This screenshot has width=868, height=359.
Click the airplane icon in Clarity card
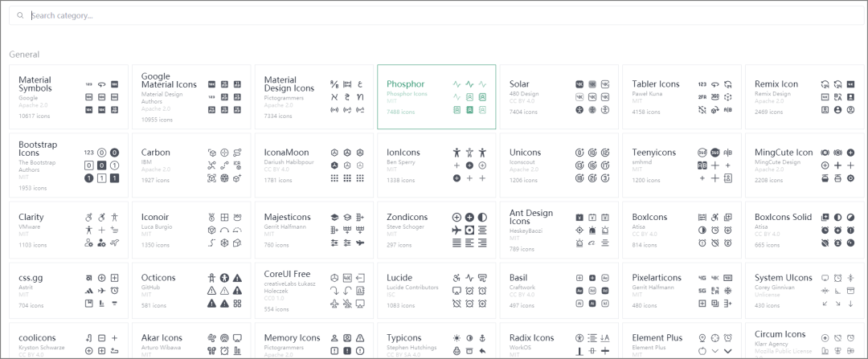coord(114,243)
